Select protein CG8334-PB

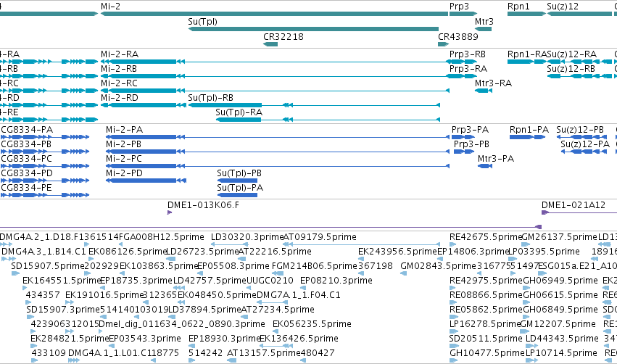pos(26,144)
